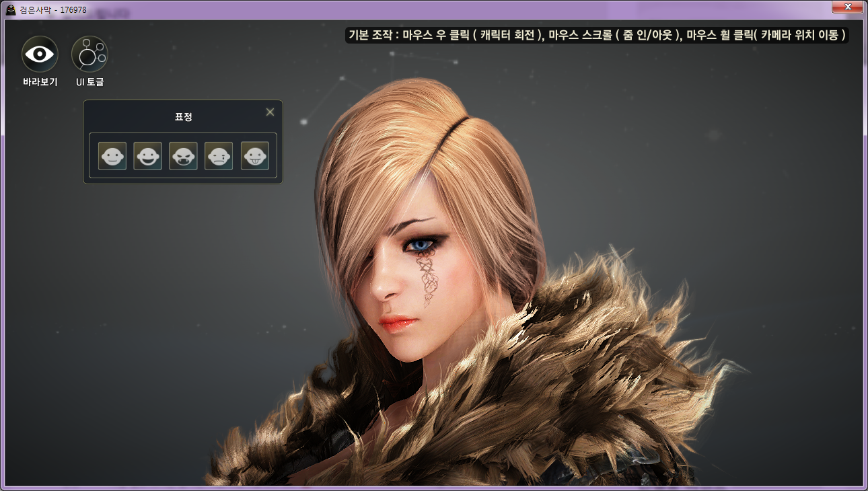Image resolution: width=868 pixels, height=491 pixels.
Task: Apply the laughing face expression
Action: pyautogui.click(x=148, y=156)
